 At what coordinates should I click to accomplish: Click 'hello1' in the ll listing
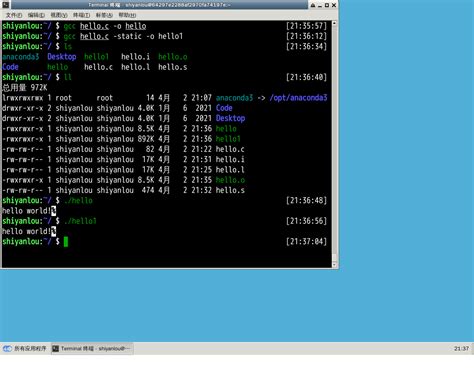(228, 139)
